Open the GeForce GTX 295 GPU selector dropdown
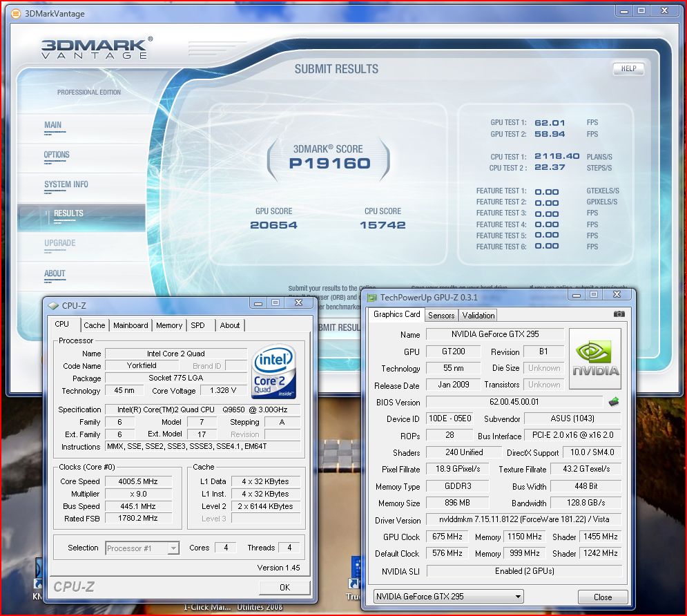Viewport: 687px width, 616px height. [448, 597]
